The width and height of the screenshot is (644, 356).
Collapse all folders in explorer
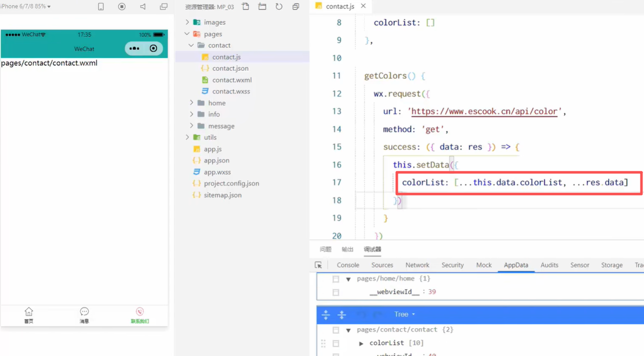pyautogui.click(x=296, y=7)
